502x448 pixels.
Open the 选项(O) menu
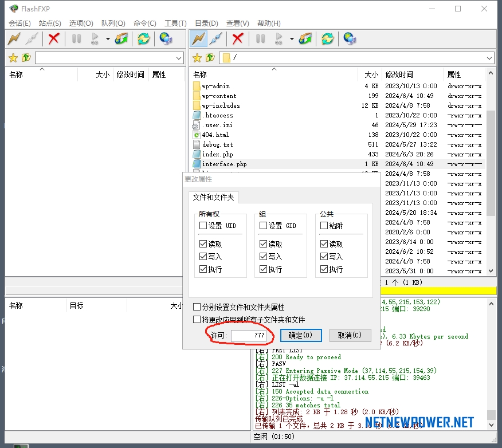pos(81,23)
